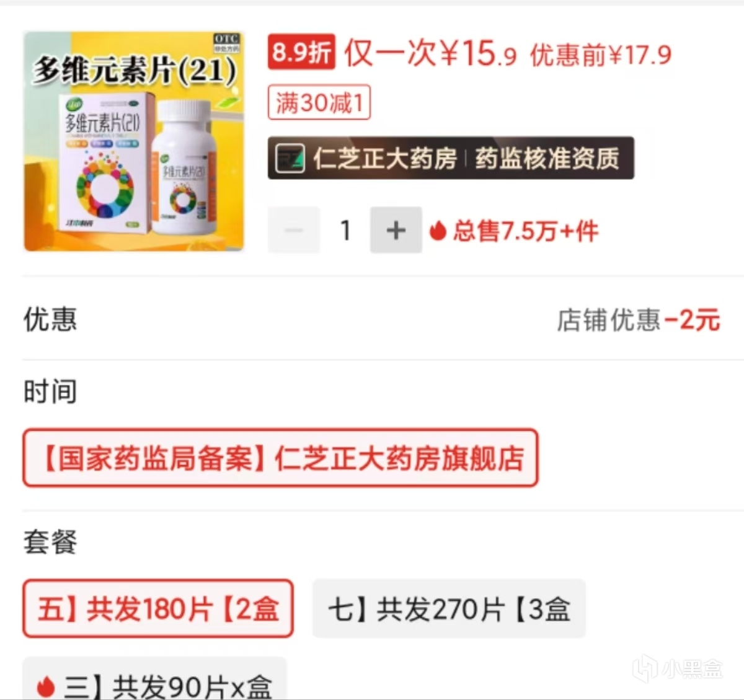Screen dimensions: 744x700
Task: Open the multivitamin product thumbnail image
Action: point(134,141)
